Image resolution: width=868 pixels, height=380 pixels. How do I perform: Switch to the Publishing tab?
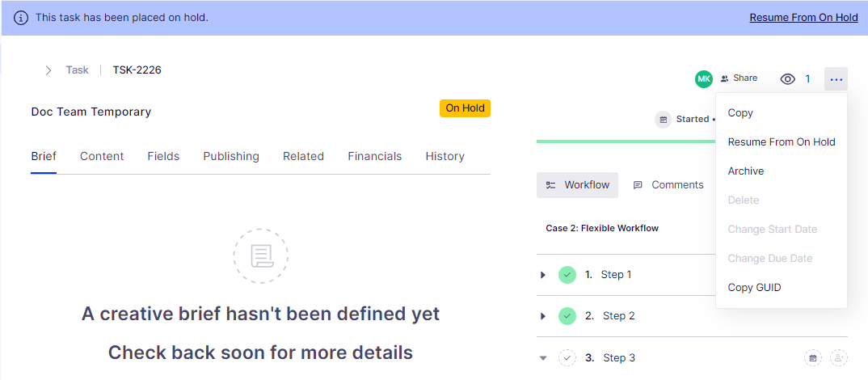(231, 156)
